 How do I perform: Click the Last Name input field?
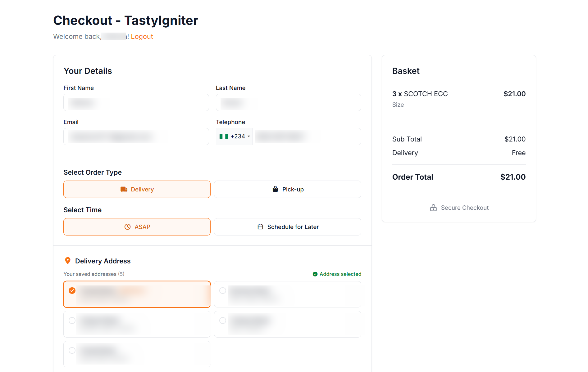click(x=288, y=102)
